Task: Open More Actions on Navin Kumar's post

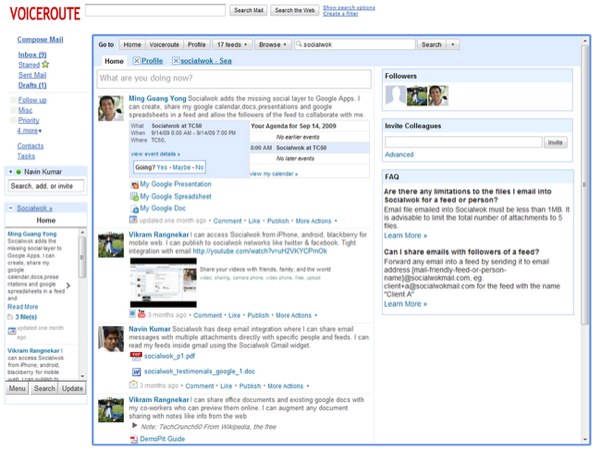Action: tap(288, 386)
